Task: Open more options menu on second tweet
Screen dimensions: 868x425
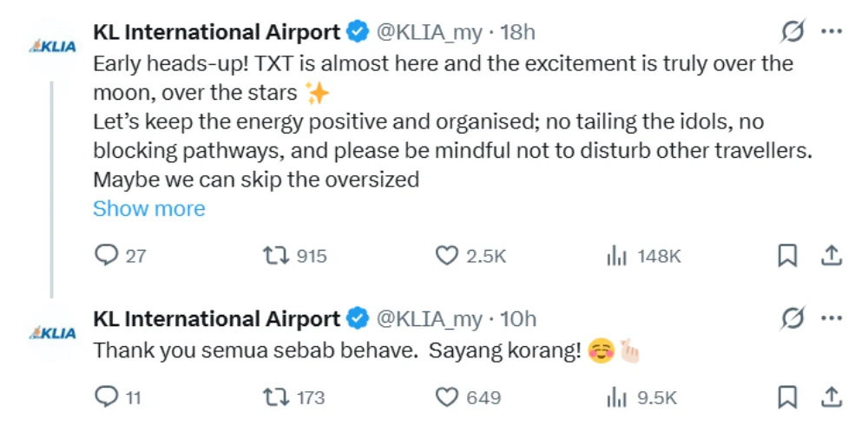Action: click(832, 318)
